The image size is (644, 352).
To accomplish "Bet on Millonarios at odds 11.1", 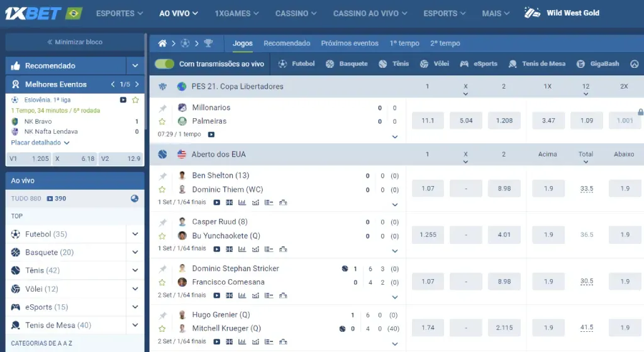I will pos(428,121).
